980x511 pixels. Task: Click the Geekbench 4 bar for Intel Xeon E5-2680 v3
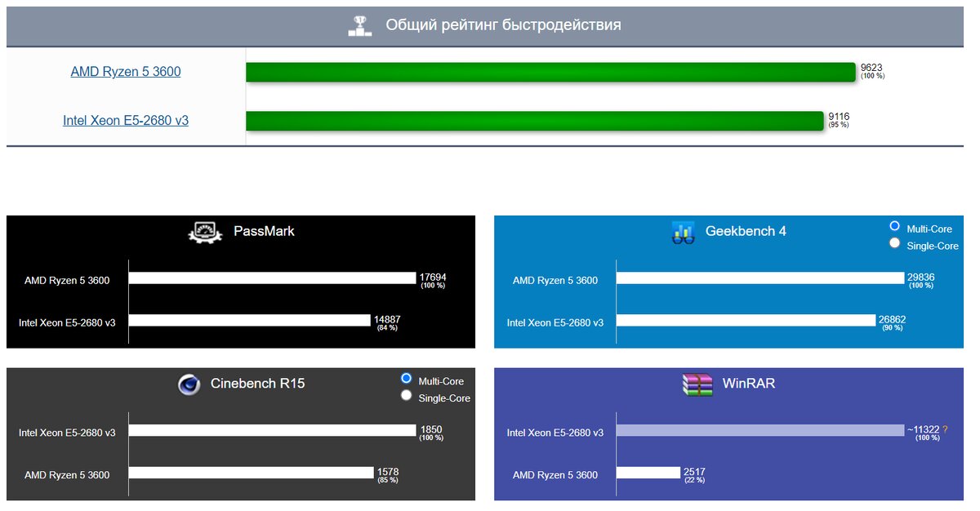[x=746, y=320]
